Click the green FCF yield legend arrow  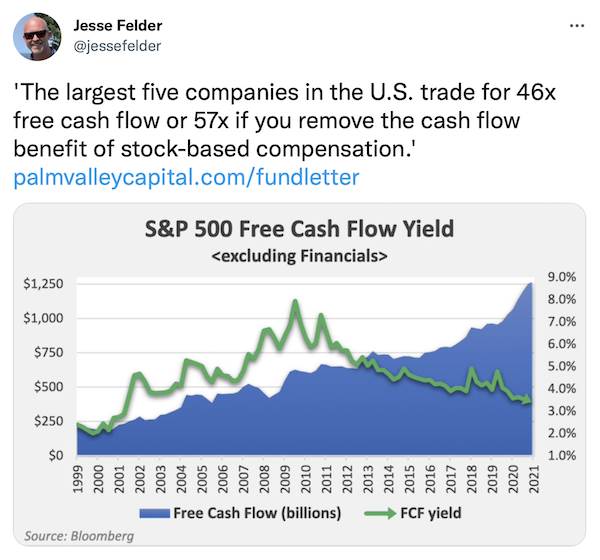380,513
